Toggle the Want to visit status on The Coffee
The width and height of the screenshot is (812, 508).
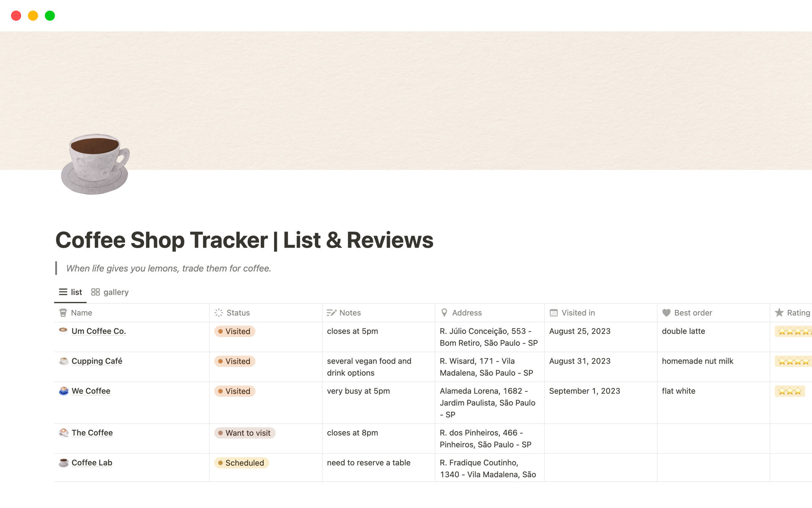[245, 433]
